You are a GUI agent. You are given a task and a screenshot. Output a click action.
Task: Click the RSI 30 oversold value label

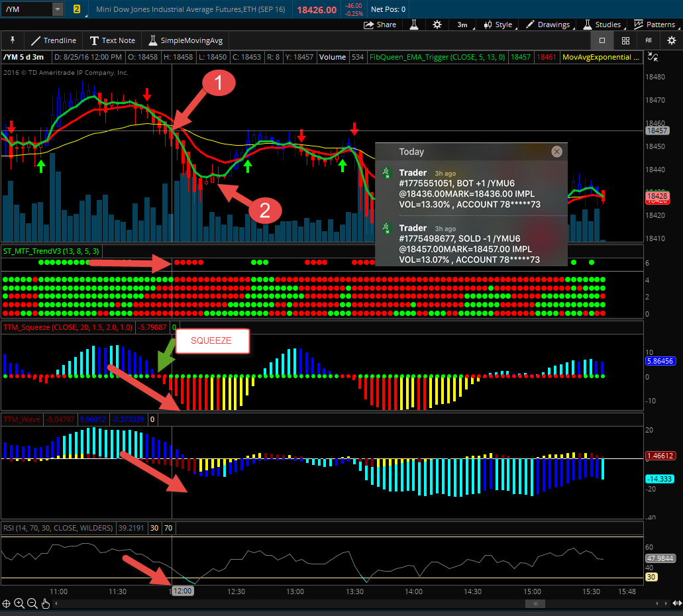coord(154,528)
